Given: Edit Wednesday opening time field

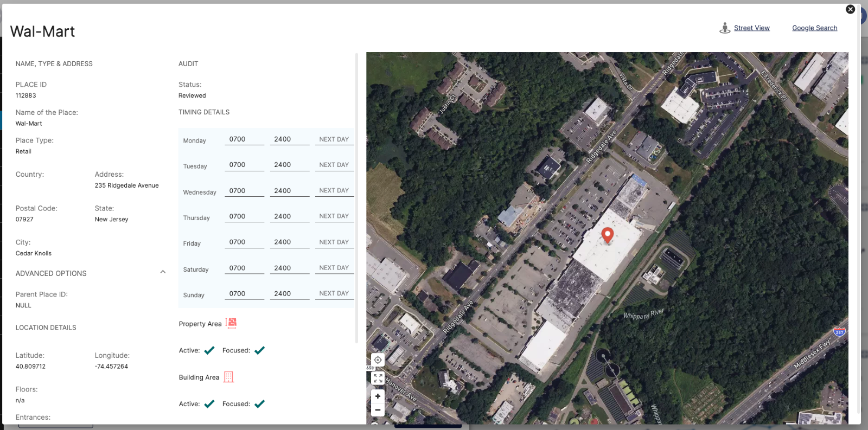Looking at the screenshot, I should 245,191.
